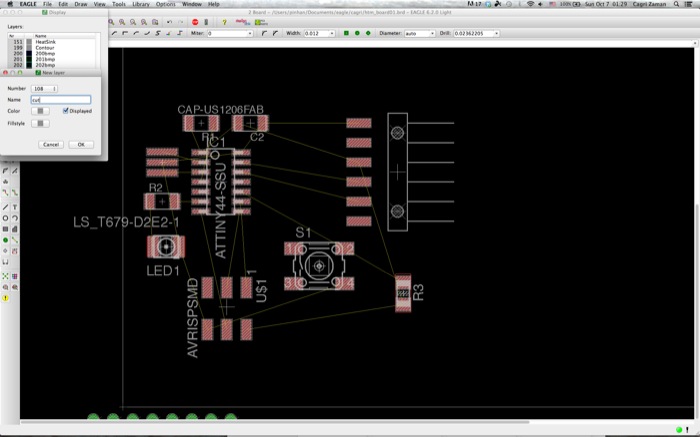Click Zoom select icon in toolbar
The height and width of the screenshot is (437, 700).
[155, 22]
